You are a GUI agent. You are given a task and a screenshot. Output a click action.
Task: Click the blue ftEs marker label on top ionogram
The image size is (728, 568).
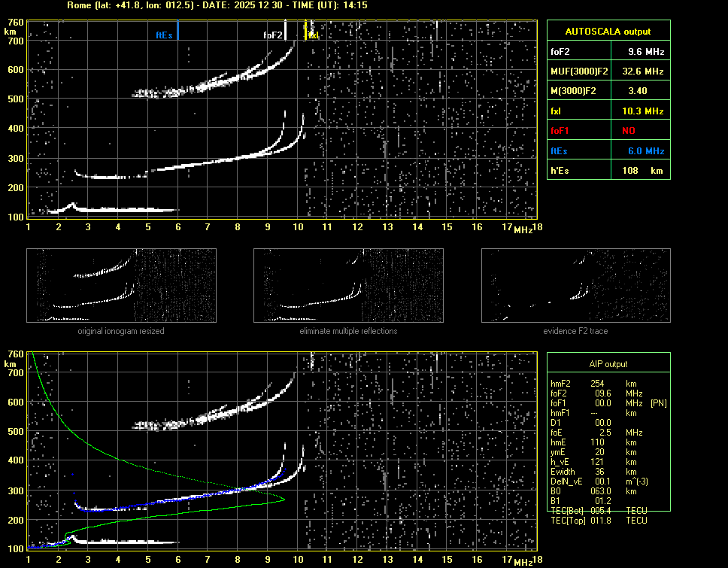tap(165, 35)
